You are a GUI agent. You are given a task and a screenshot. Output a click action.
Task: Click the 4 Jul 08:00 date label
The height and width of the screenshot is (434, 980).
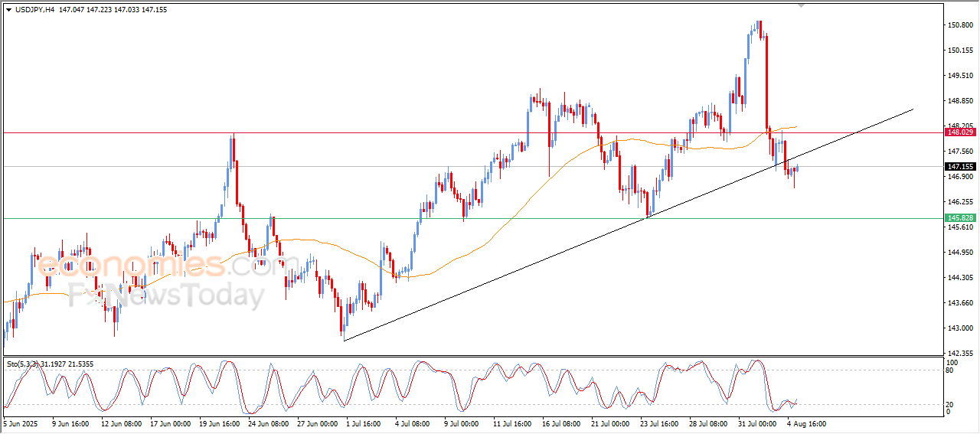point(413,423)
